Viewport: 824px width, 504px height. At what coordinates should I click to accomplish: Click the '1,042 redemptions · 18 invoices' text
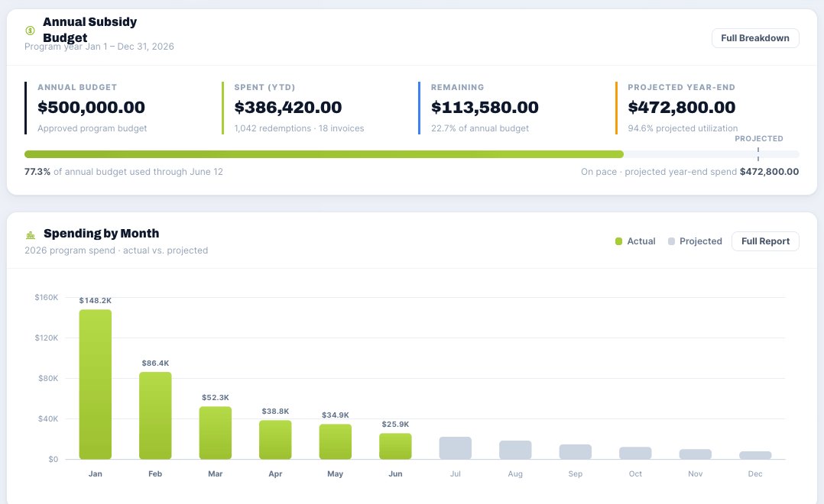coord(299,128)
